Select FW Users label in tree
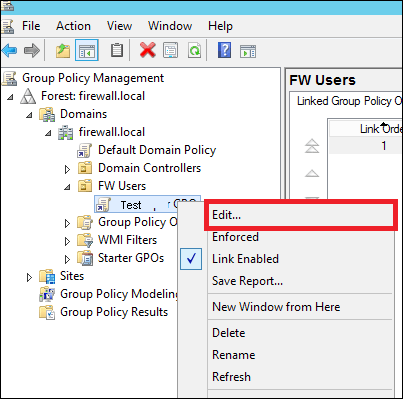Screen dimensions: 403x399 coord(122,186)
